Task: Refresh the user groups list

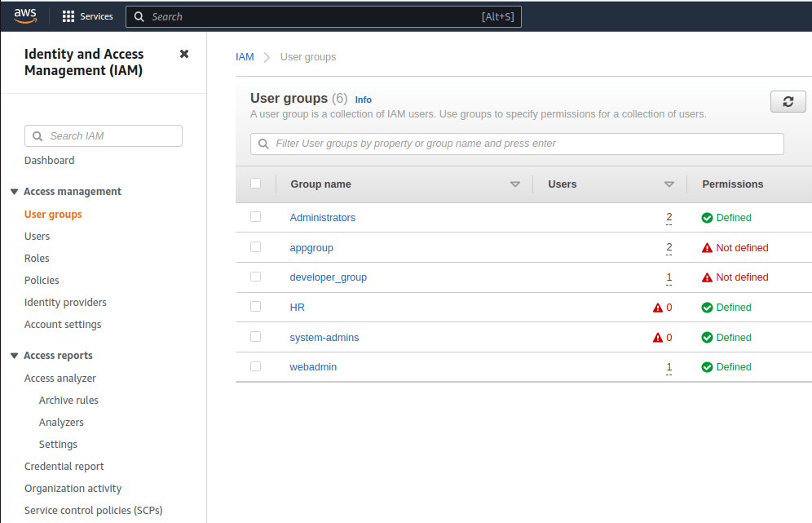Action: [x=788, y=102]
